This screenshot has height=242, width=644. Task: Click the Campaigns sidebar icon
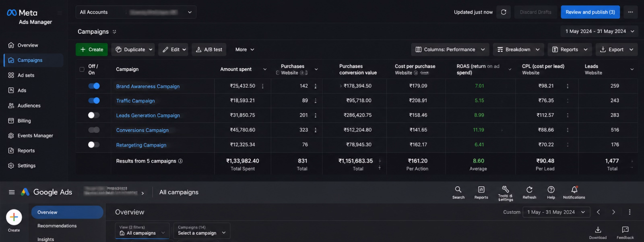pos(11,60)
